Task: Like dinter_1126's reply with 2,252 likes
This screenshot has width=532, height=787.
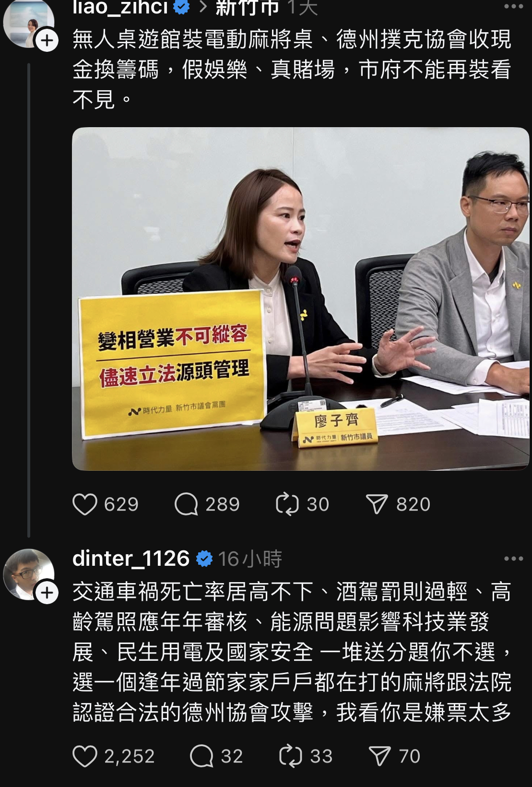Action: point(85,756)
